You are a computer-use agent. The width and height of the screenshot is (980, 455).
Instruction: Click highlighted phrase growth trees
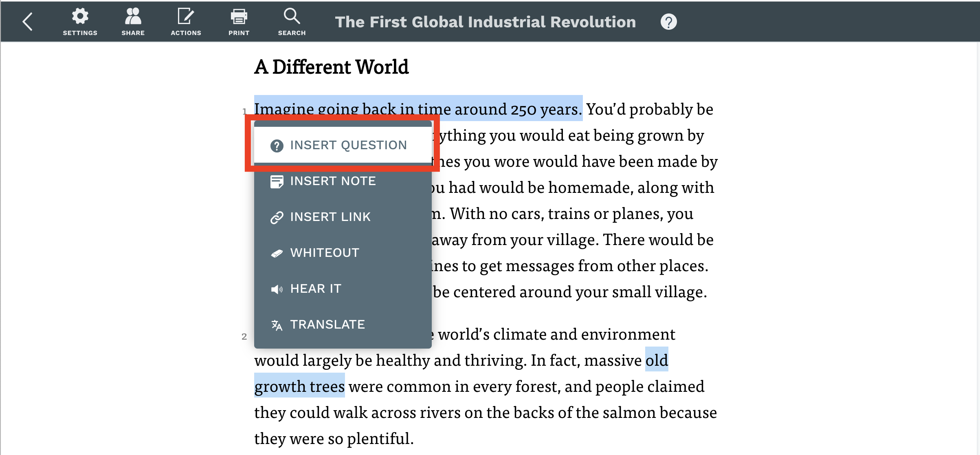tap(300, 386)
